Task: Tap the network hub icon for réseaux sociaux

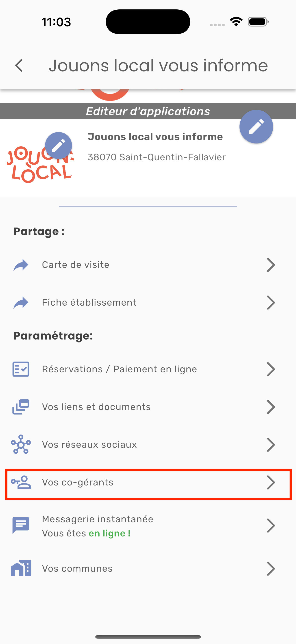Action: tap(21, 444)
